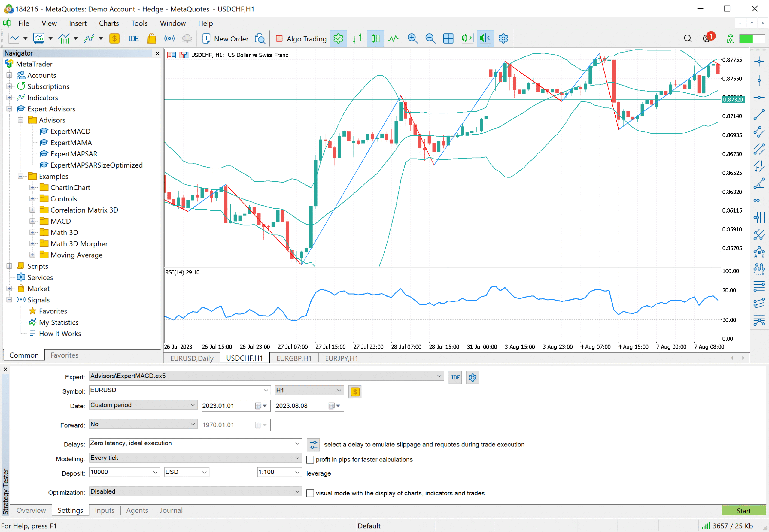Open the platform settings gear in the toolbar
The width and height of the screenshot is (769, 532).
tap(503, 38)
